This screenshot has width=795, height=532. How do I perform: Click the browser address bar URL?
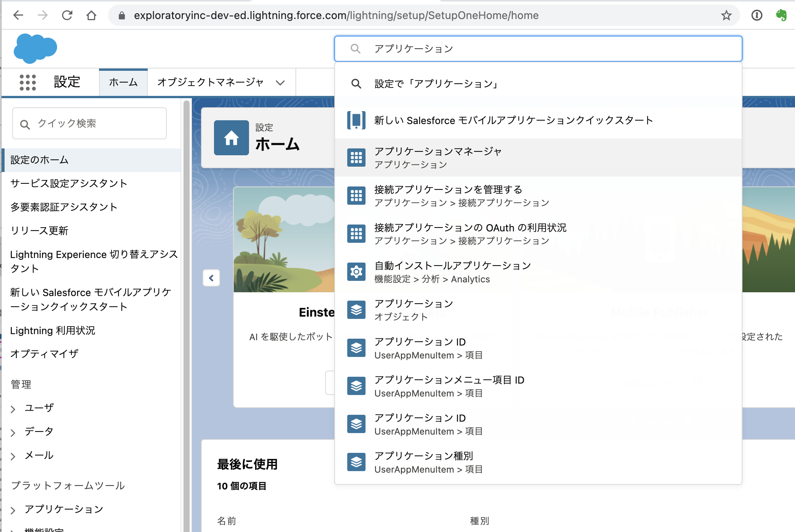pos(336,15)
